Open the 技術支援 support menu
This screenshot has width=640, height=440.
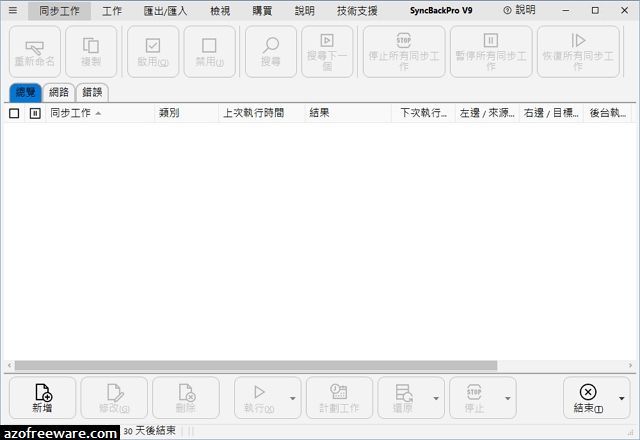[x=357, y=11]
